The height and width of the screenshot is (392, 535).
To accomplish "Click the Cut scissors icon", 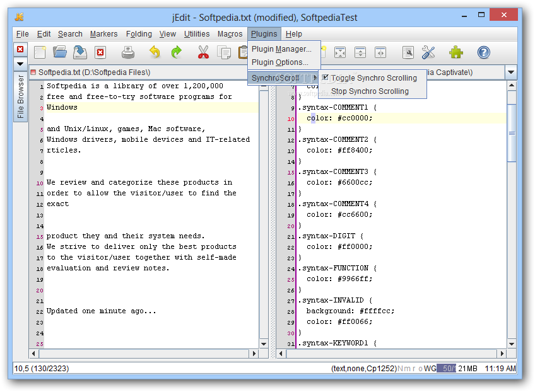I will (203, 52).
